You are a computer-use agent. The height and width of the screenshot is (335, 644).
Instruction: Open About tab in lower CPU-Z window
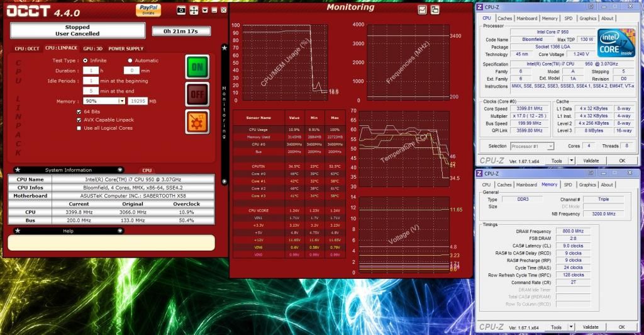(607, 185)
